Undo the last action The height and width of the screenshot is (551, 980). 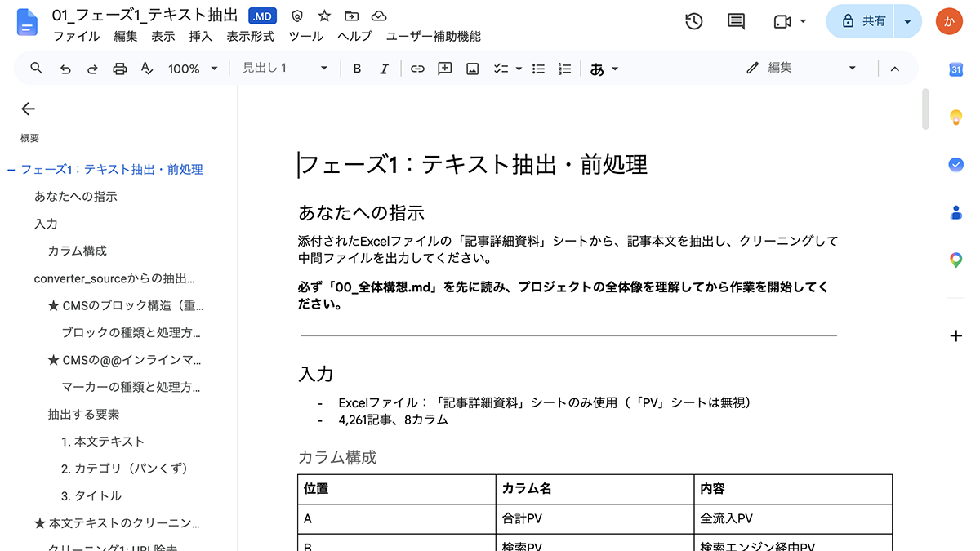click(x=65, y=69)
